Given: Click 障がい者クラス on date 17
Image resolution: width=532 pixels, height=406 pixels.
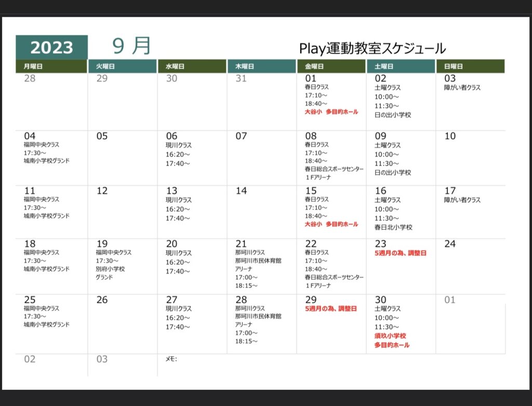Looking at the screenshot, I should [462, 200].
